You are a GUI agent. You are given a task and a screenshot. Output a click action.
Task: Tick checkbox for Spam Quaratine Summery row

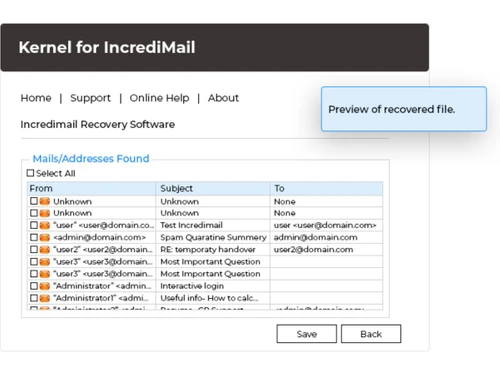[34, 237]
